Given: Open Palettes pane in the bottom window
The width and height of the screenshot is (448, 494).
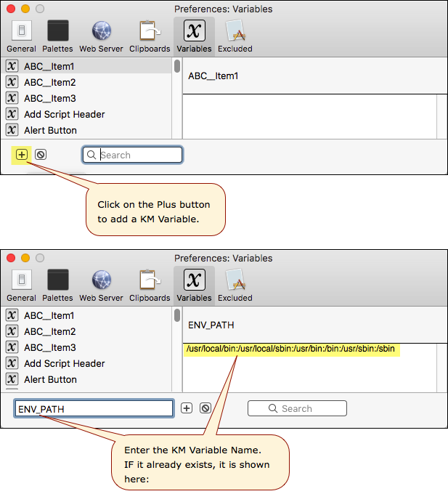Looking at the screenshot, I should [57, 286].
